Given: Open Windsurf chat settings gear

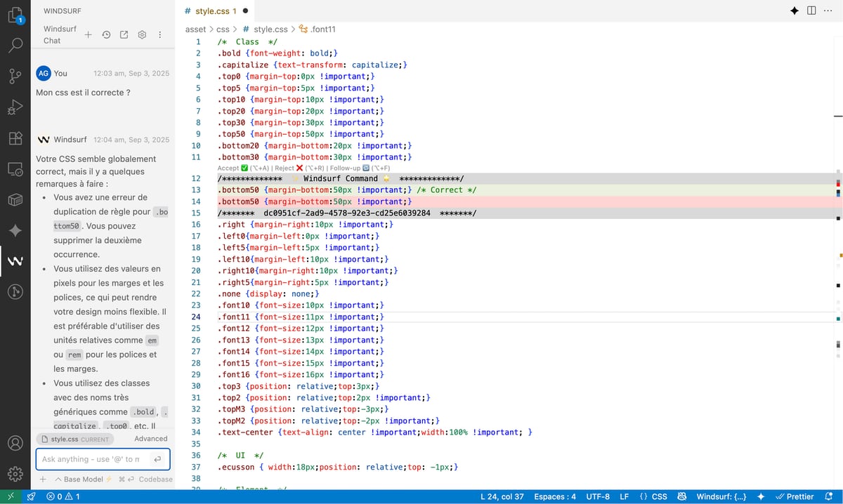Looking at the screenshot, I should [141, 34].
